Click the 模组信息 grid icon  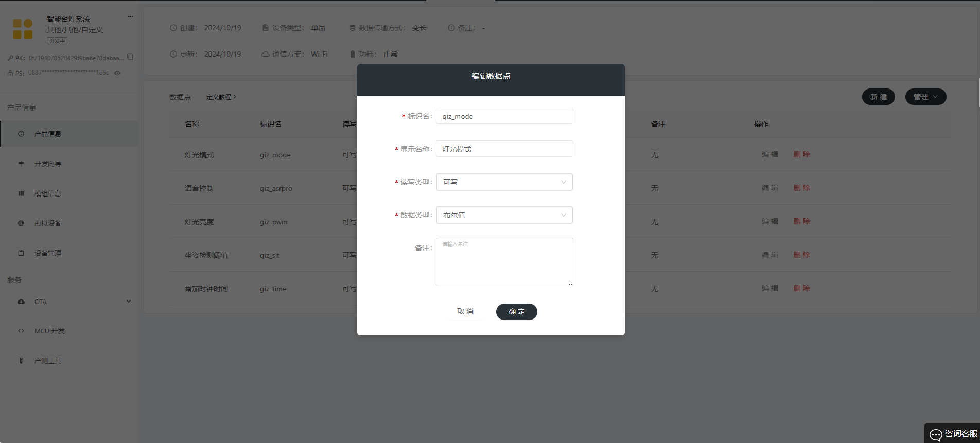21,193
